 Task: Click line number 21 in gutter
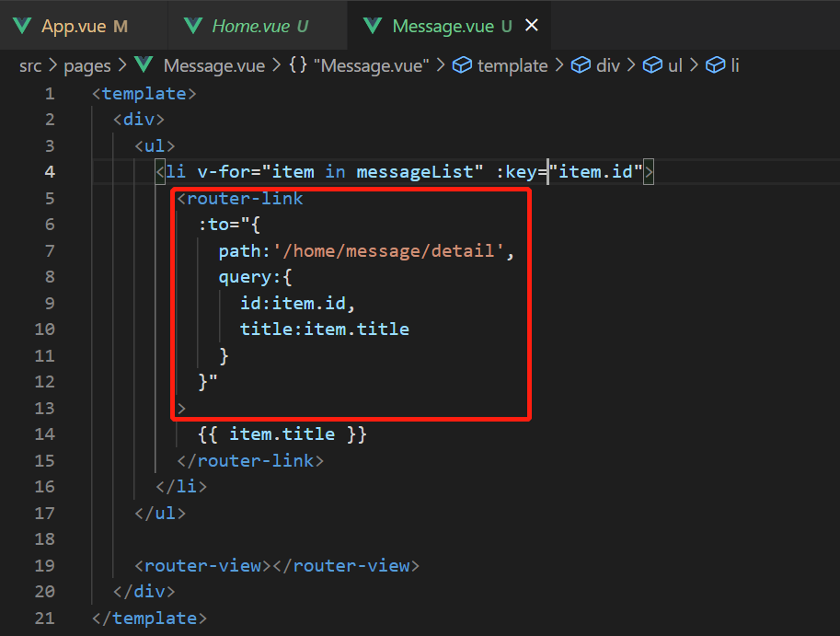(x=45, y=618)
